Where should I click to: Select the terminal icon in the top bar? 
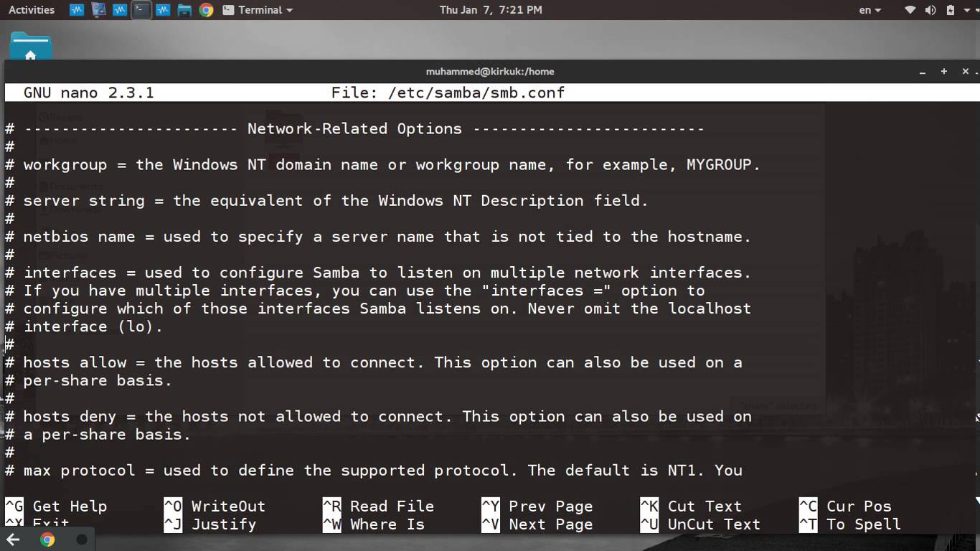tap(141, 10)
